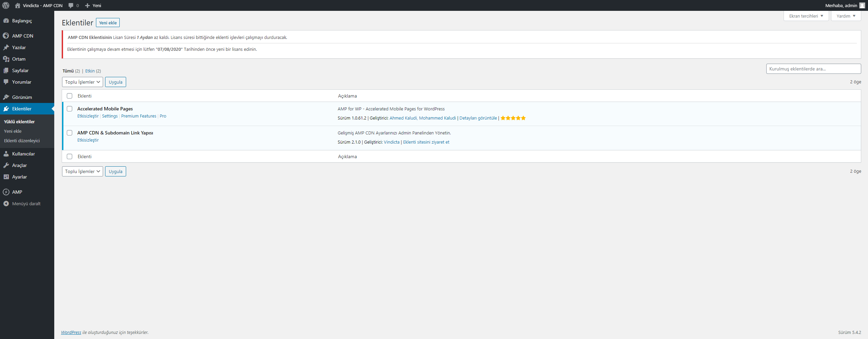Expand the Yardım help dropdown
The width and height of the screenshot is (868, 339).
(x=846, y=16)
